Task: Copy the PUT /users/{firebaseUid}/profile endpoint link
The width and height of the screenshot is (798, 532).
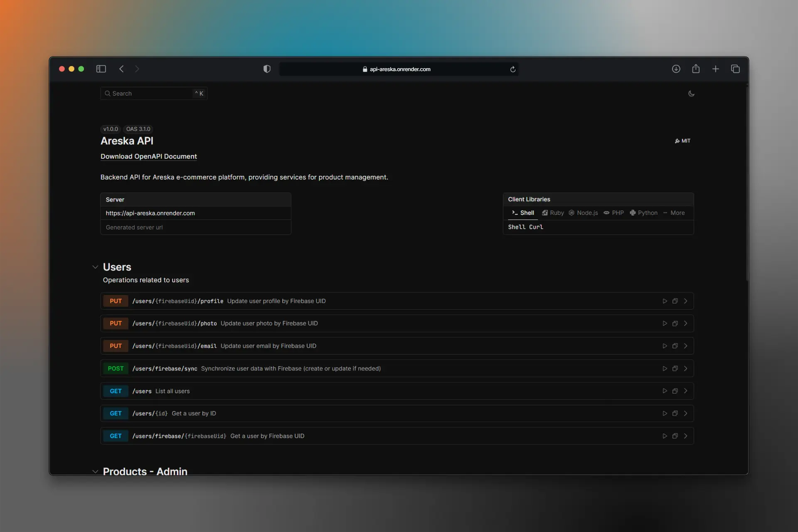Action: [x=675, y=301]
